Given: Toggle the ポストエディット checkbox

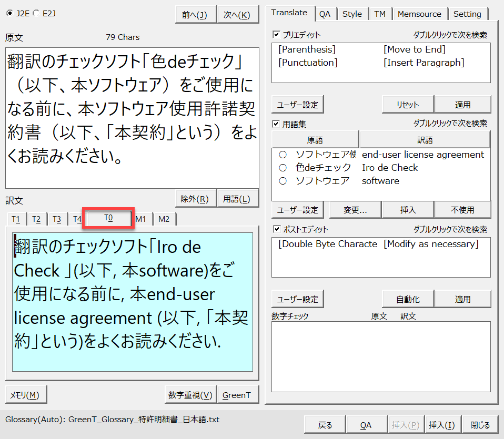Looking at the screenshot, I should click(x=277, y=229).
